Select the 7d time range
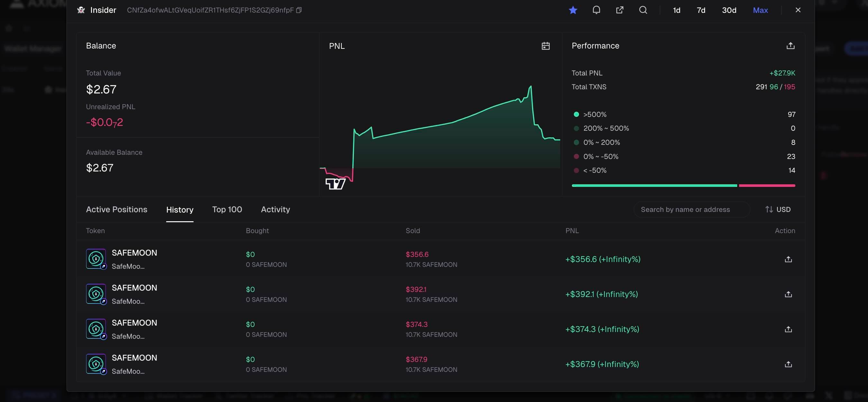Image resolution: width=868 pixels, height=402 pixels. tap(701, 10)
